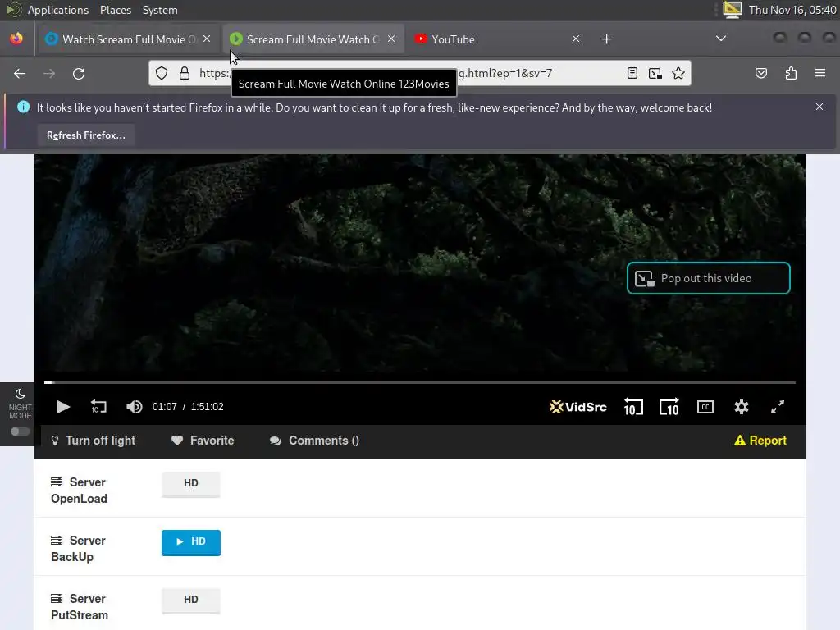Screen dimensions: 840x630
Task: Dismiss the Firefox notification bar
Action: pyautogui.click(x=819, y=107)
